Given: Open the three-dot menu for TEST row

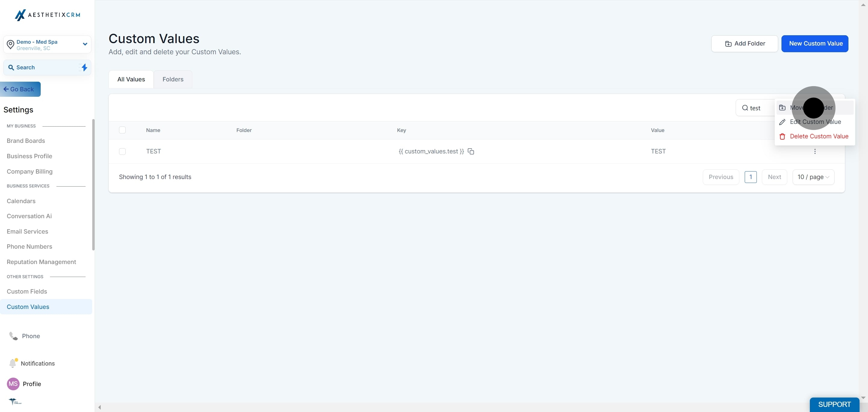Looking at the screenshot, I should 815,151.
